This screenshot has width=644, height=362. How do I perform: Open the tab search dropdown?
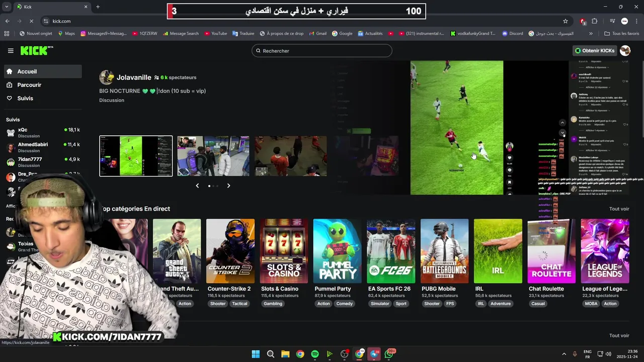6,7
